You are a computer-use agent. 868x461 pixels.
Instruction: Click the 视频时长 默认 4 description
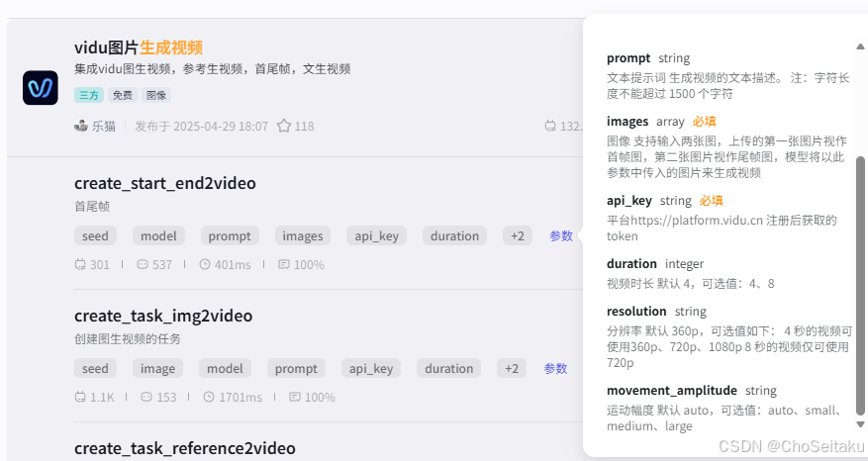690,283
